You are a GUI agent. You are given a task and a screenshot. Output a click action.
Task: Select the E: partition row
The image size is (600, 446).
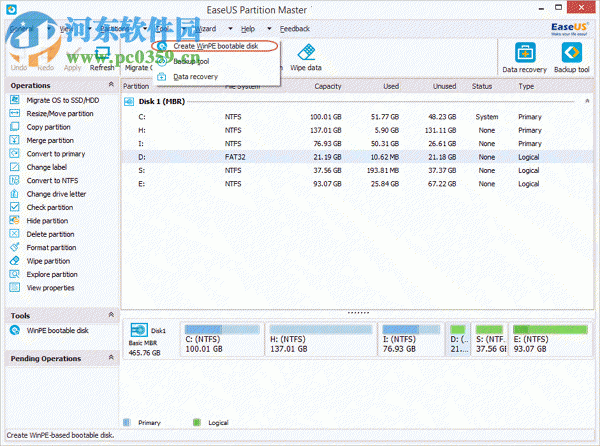(x=357, y=184)
